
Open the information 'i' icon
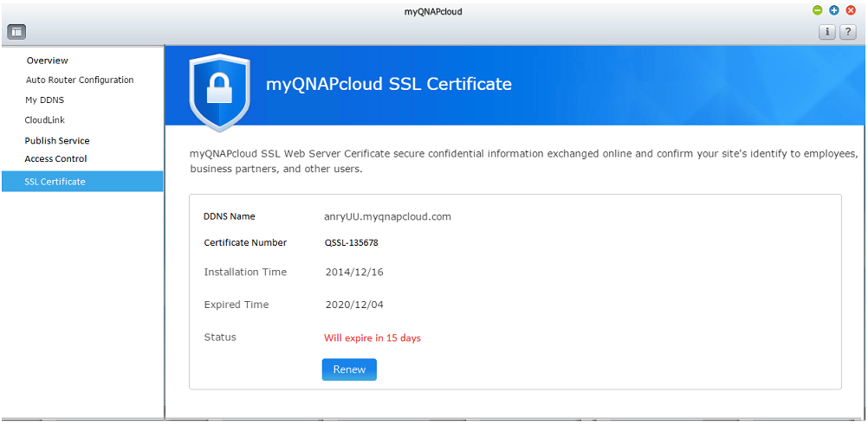(x=827, y=32)
